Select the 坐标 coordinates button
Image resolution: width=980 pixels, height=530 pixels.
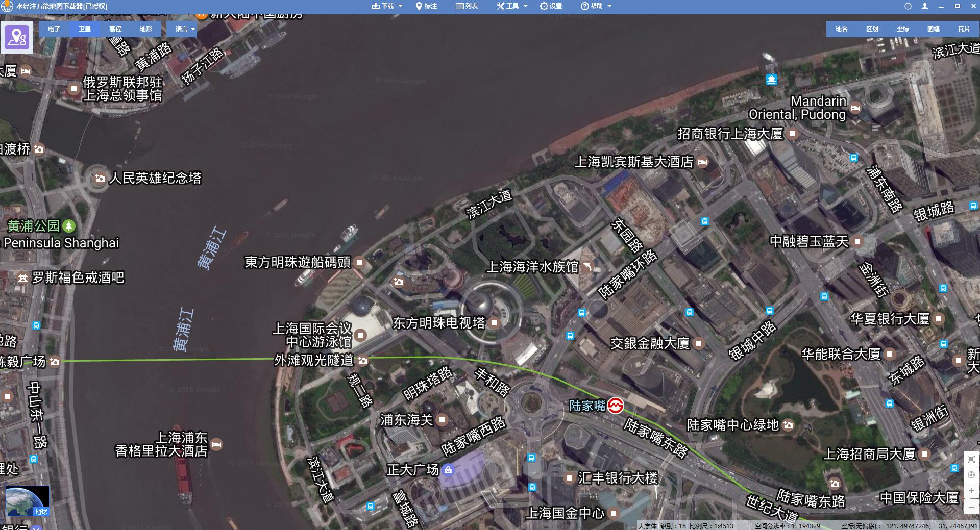click(903, 29)
